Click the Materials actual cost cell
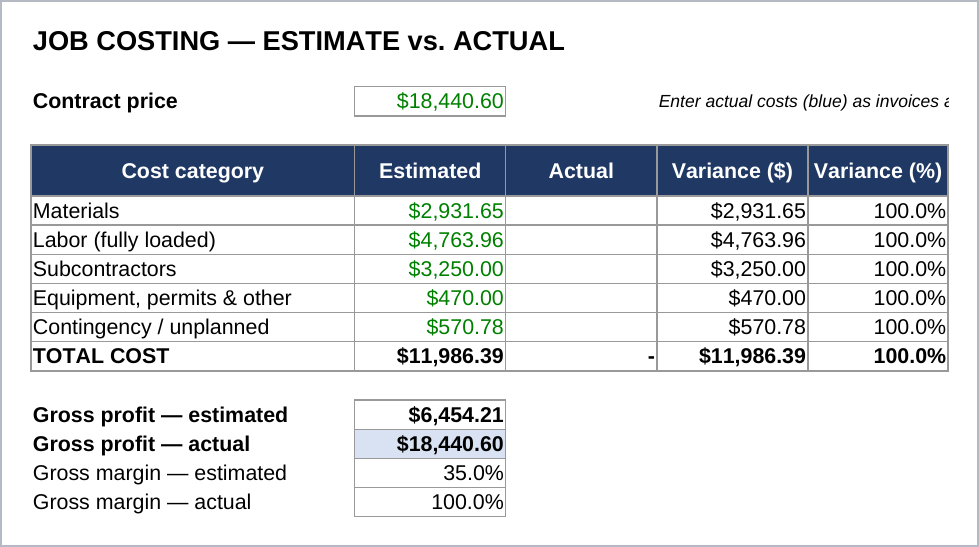The image size is (979, 547). coord(581,210)
